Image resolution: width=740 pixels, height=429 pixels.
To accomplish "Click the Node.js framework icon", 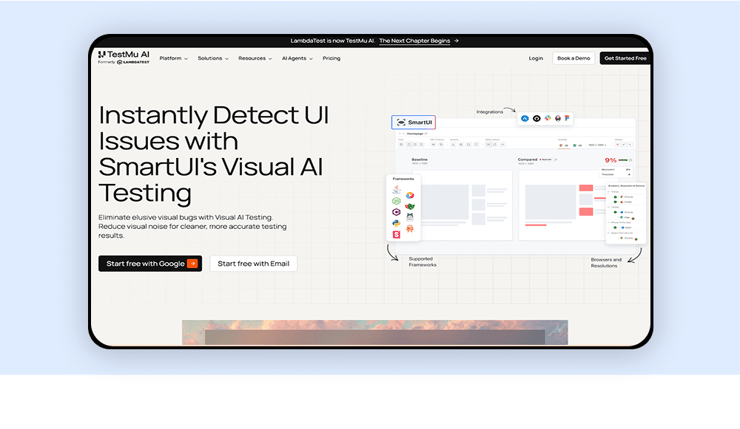I will coord(397,201).
